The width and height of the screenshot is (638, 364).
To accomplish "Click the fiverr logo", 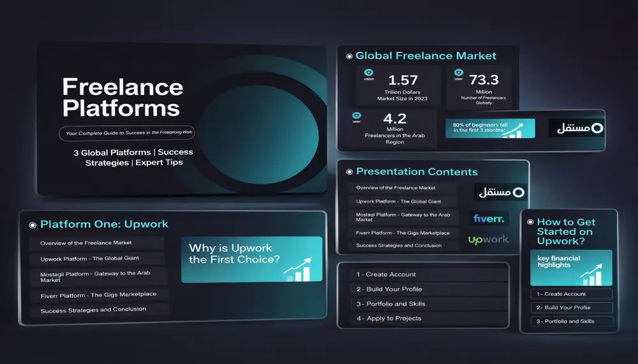I will 489,219.
